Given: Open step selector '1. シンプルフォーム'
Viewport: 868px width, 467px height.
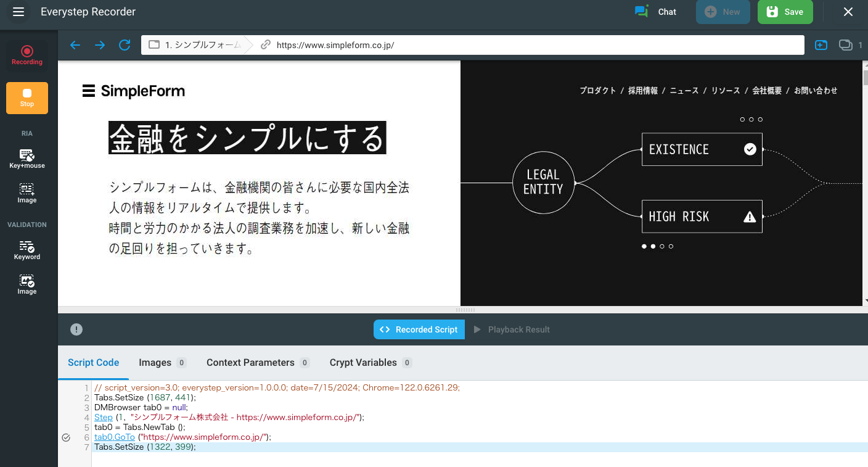Looking at the screenshot, I should tap(197, 45).
